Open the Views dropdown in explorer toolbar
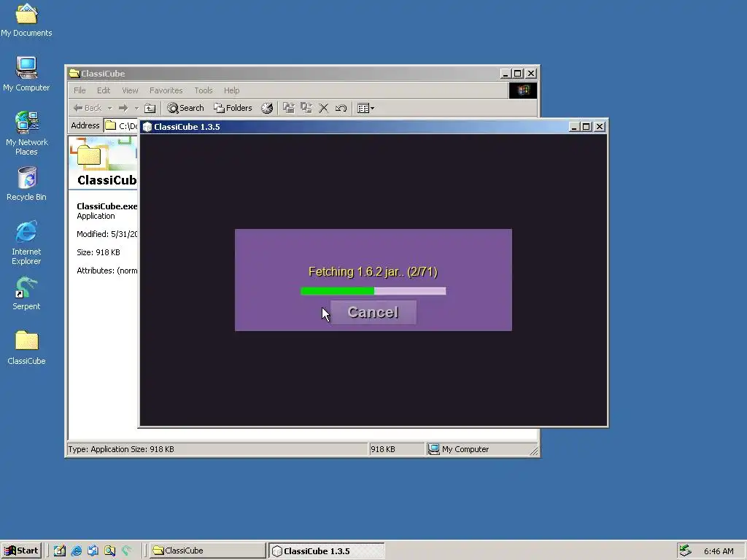 (x=365, y=108)
